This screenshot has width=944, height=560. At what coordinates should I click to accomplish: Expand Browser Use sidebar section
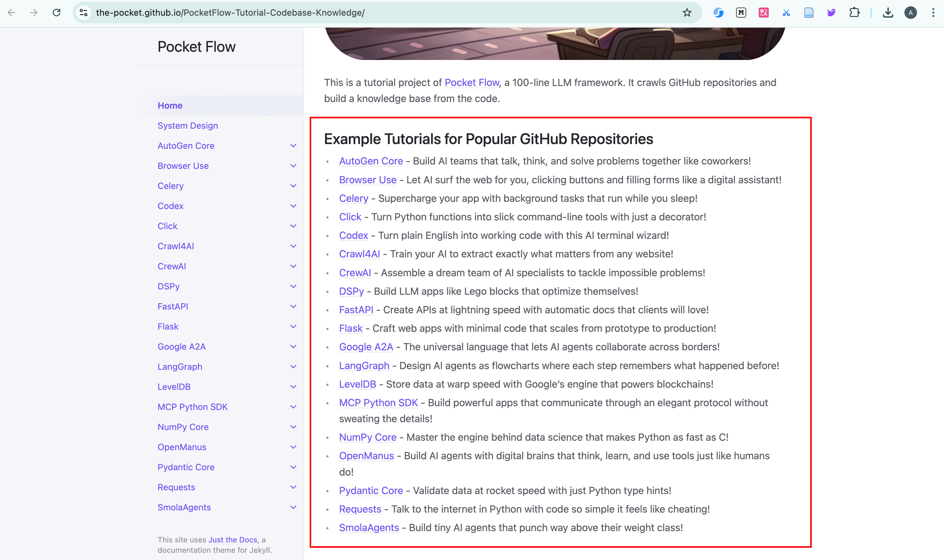[293, 166]
